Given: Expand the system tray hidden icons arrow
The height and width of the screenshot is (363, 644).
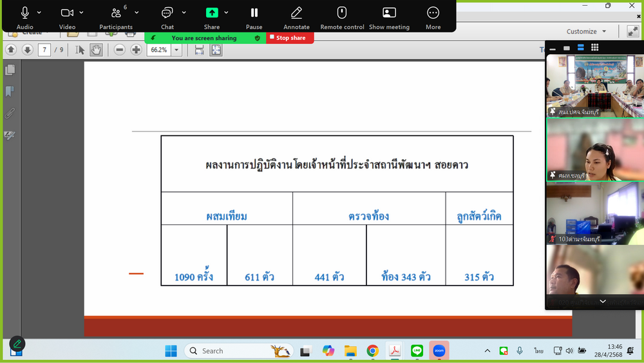Looking at the screenshot, I should point(487,351).
